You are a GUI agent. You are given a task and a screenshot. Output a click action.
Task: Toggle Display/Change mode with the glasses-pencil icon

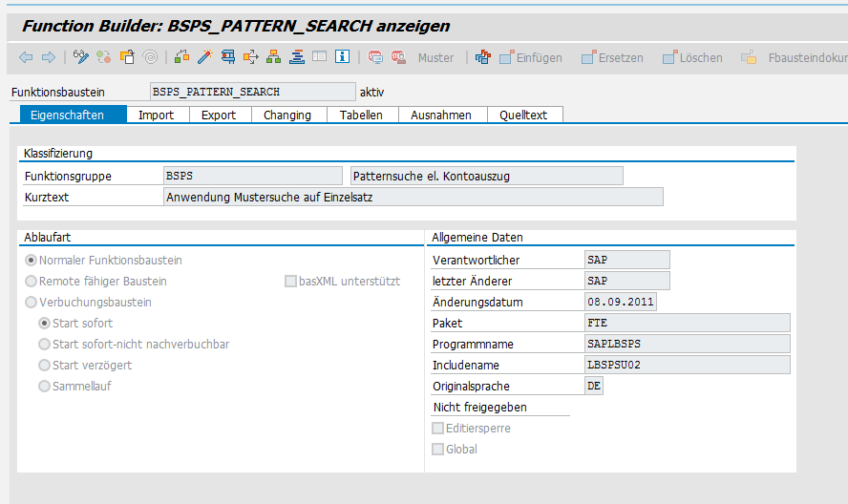pyautogui.click(x=81, y=57)
